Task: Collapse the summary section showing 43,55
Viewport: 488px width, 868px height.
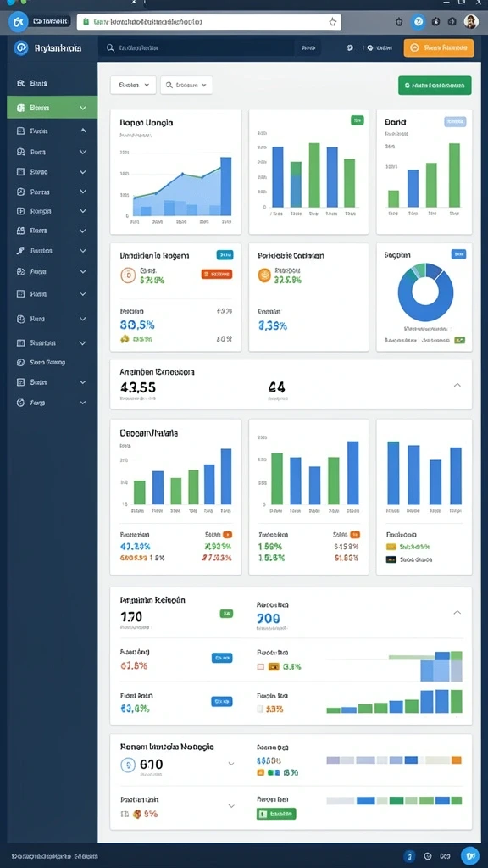Action: tap(457, 385)
